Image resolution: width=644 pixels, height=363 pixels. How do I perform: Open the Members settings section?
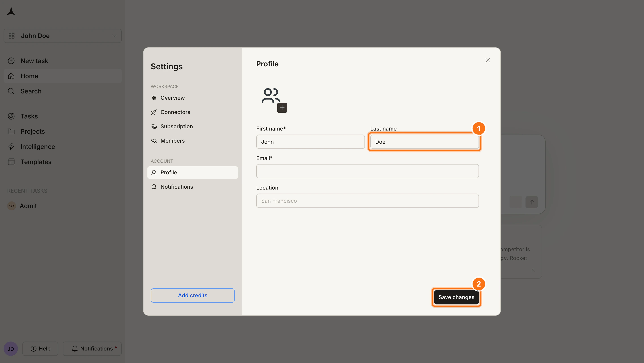point(172,141)
